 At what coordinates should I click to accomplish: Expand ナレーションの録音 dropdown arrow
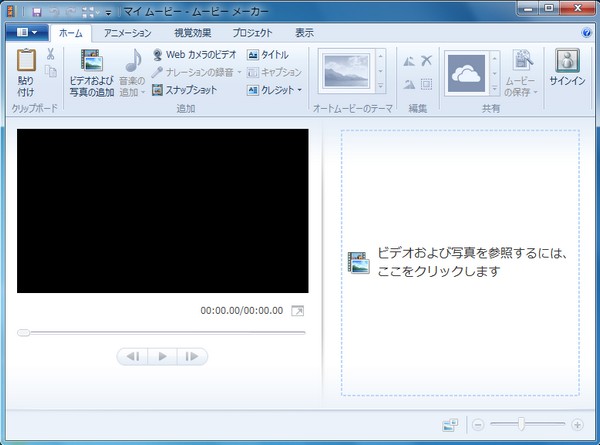239,72
